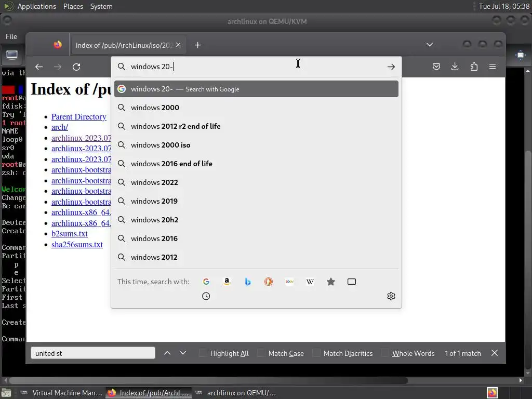532x399 pixels.
Task: Choose 'windows 20- Search with Google' row
Action: click(256, 89)
